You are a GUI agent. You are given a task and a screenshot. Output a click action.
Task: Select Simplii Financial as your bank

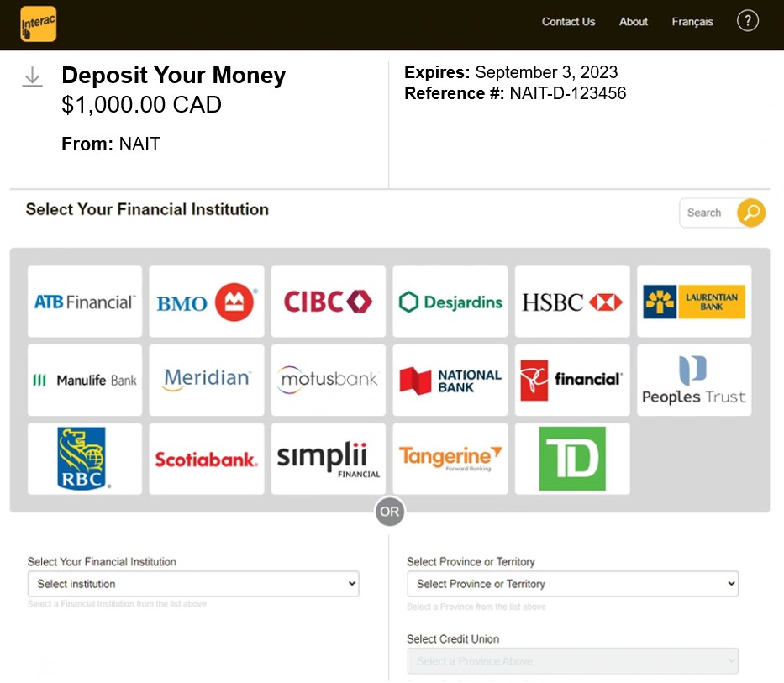coord(328,458)
